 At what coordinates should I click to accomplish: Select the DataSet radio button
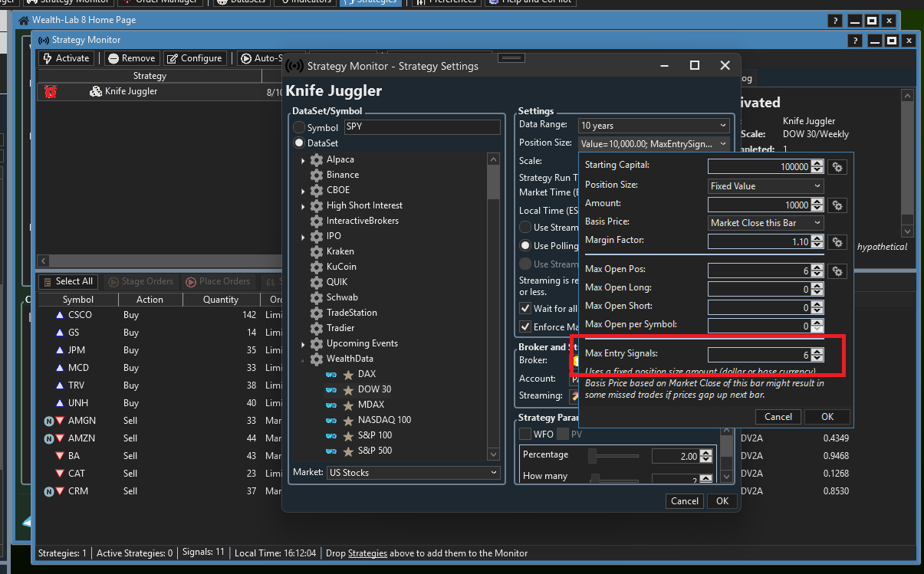tap(299, 143)
